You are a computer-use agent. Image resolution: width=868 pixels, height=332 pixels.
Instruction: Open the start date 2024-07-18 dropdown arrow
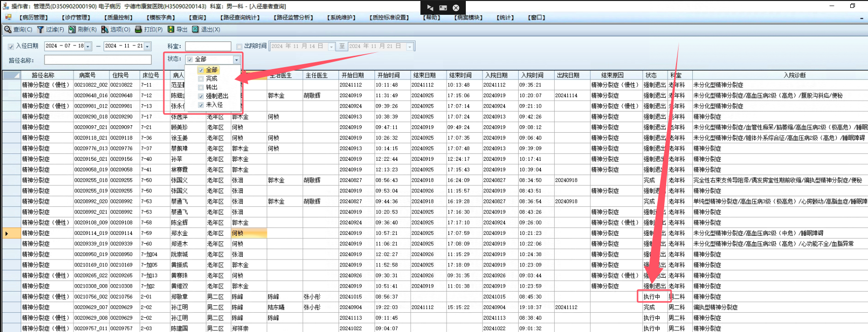pos(88,46)
